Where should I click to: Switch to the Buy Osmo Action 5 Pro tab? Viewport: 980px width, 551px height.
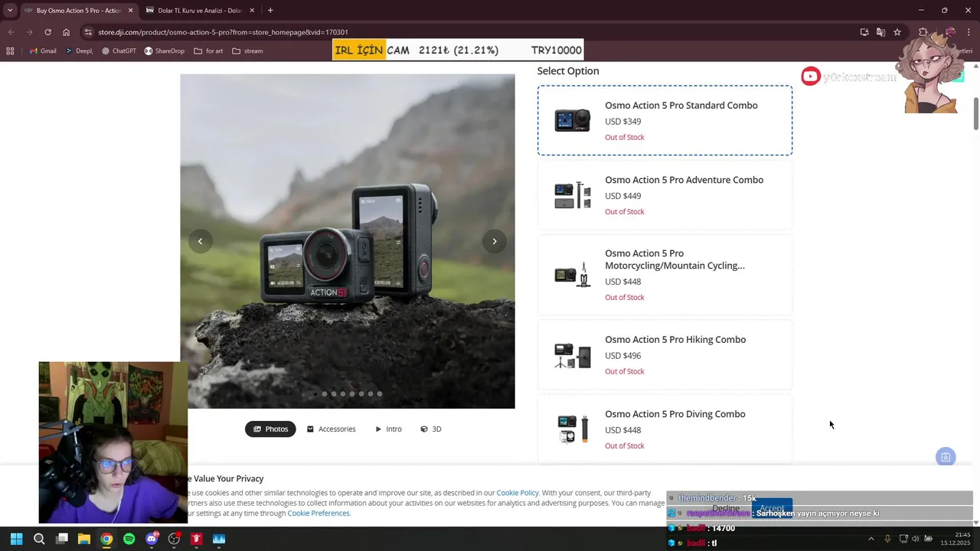[x=77, y=11]
